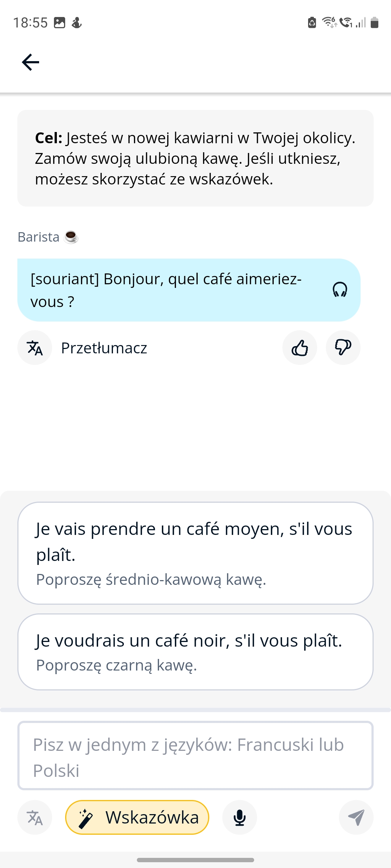Select the "café moyen" suggested reply
This screenshot has width=391, height=868.
(195, 553)
